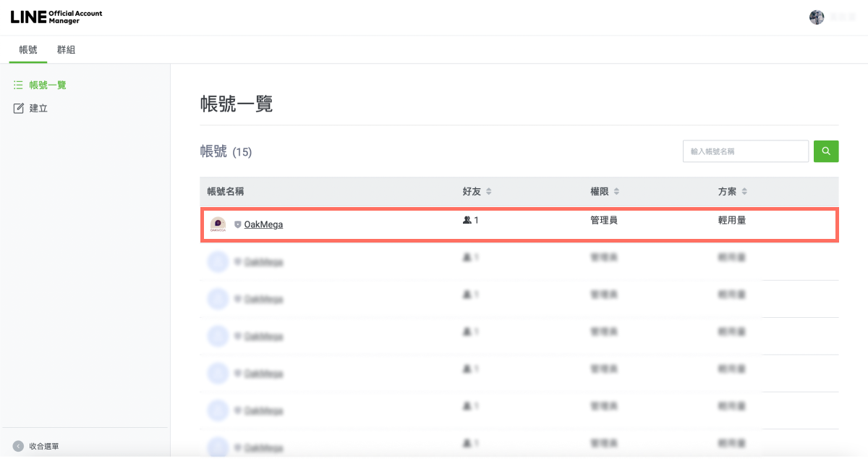This screenshot has height=459, width=868.
Task: Collapse the sidebar using 收合選單
Action: 45,446
